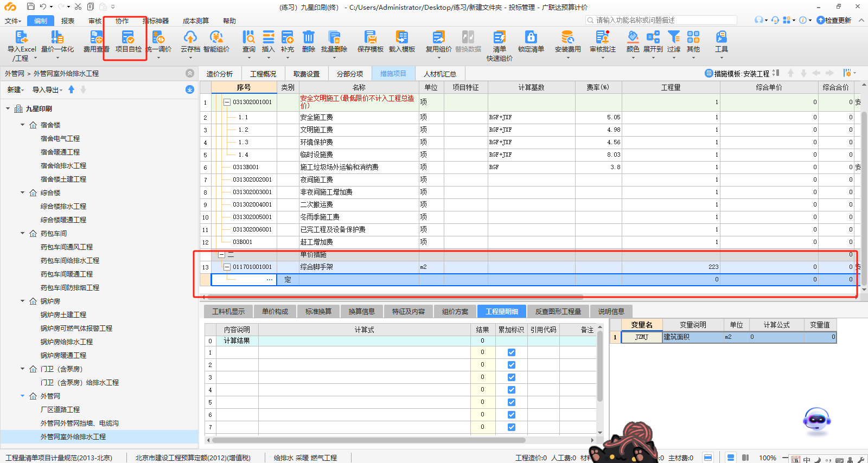The width and height of the screenshot is (868, 463).
Task: Toggle 累加标识 checkbox in row 3
Action: [511, 377]
